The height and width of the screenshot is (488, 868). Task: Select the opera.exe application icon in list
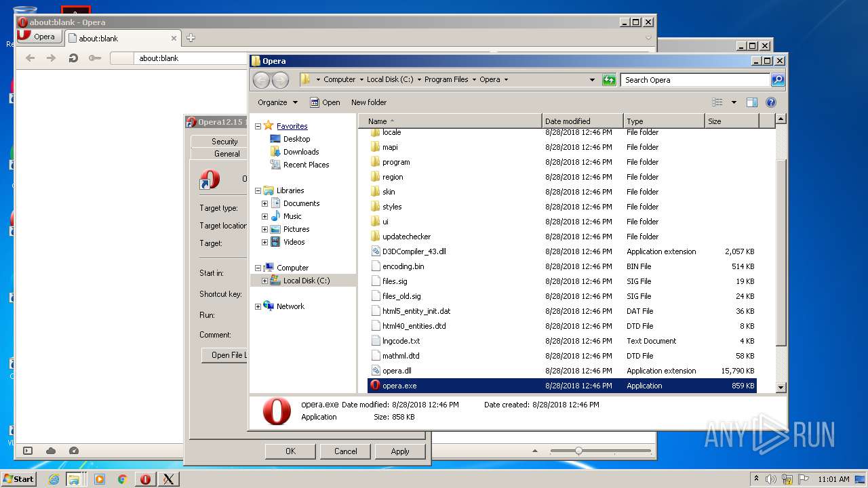[376, 386]
